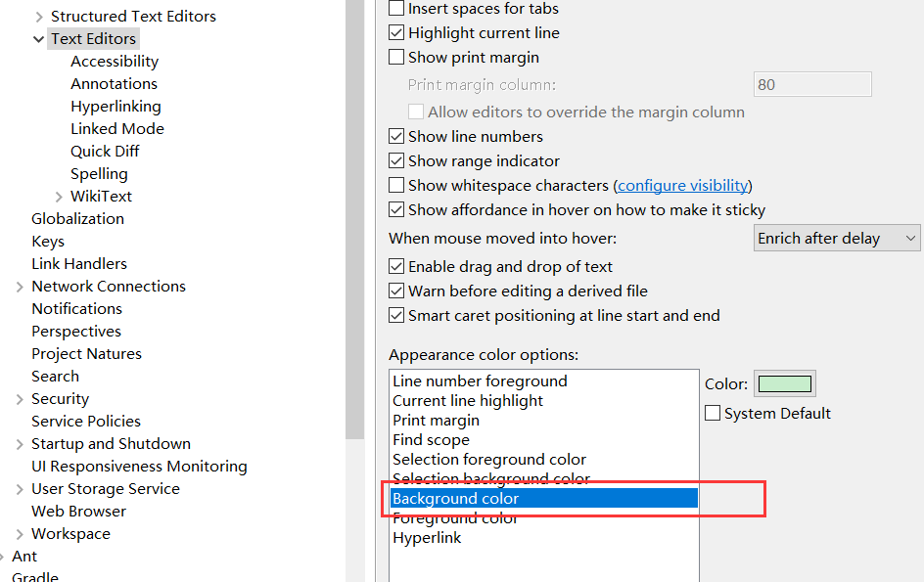Expand the WikiText tree node
924x582 pixels.
[59, 196]
